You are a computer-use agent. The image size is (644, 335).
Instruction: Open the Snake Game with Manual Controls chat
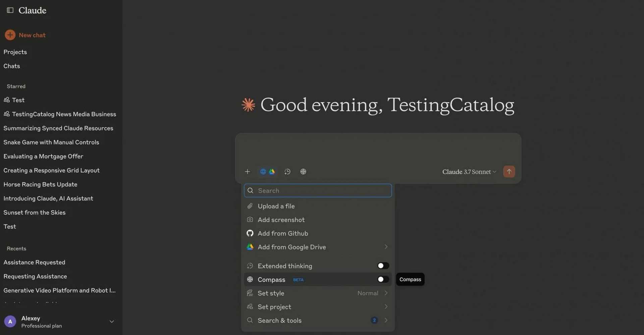[x=51, y=142]
